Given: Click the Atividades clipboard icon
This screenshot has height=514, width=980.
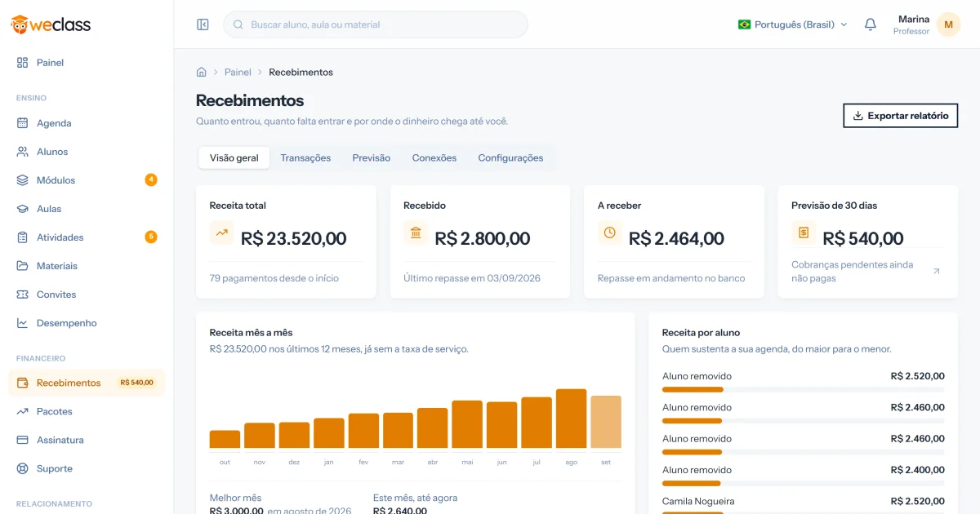Looking at the screenshot, I should [23, 237].
